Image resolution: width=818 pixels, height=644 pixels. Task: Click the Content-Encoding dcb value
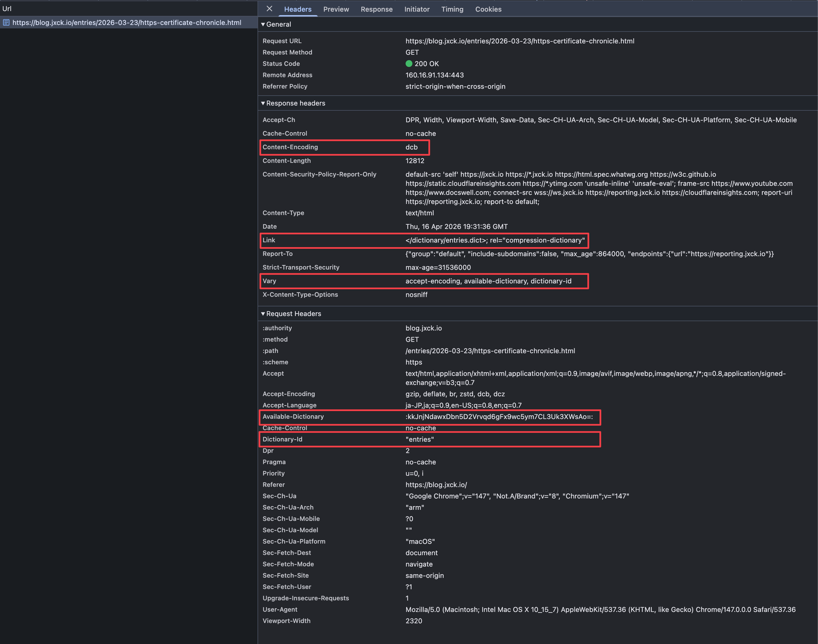[x=411, y=147]
